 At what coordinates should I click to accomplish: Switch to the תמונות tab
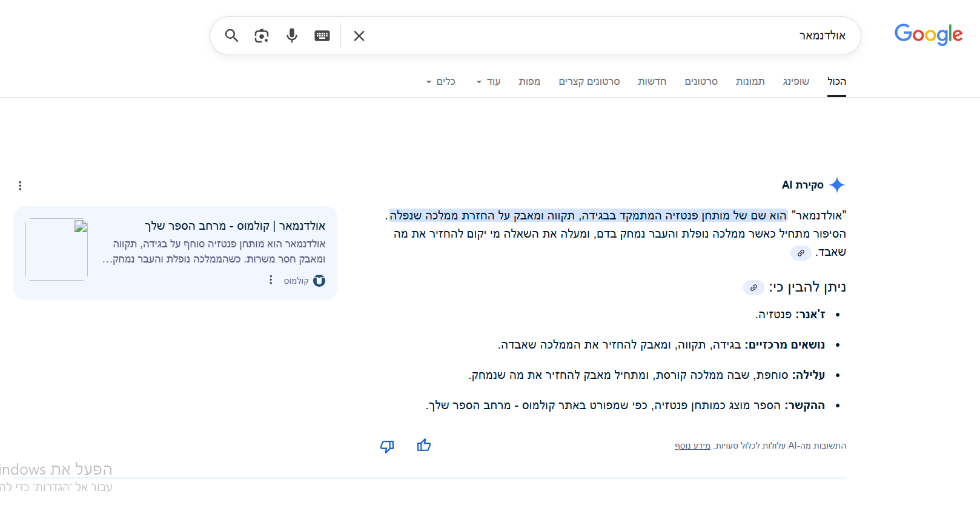[x=750, y=81]
